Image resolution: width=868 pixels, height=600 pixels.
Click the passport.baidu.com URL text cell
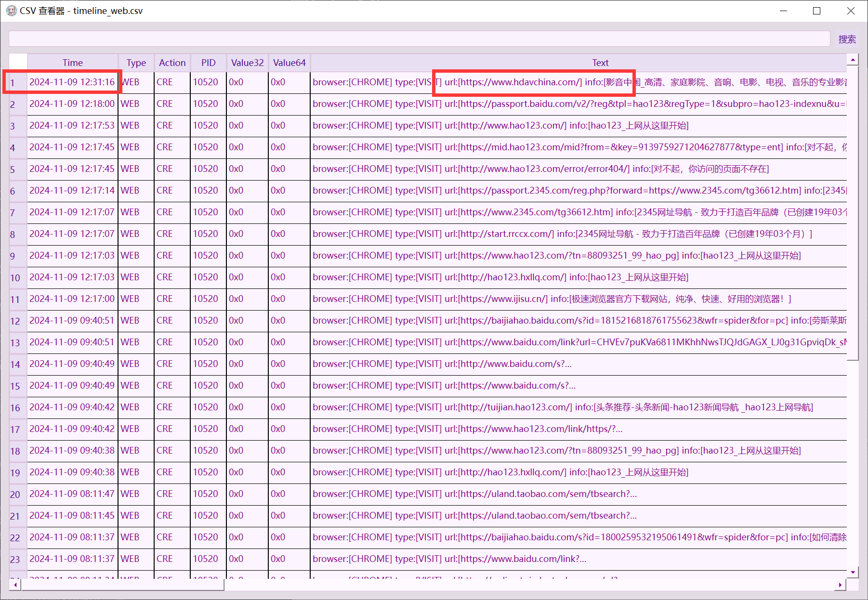click(x=579, y=104)
